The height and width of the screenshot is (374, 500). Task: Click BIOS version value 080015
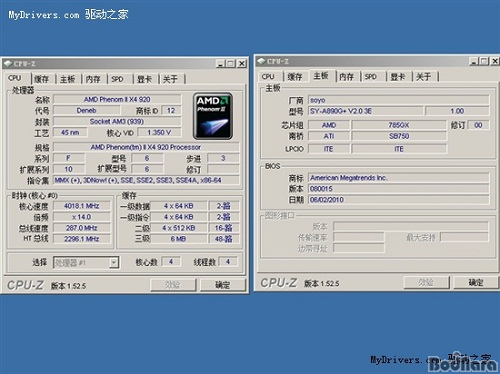(399, 189)
